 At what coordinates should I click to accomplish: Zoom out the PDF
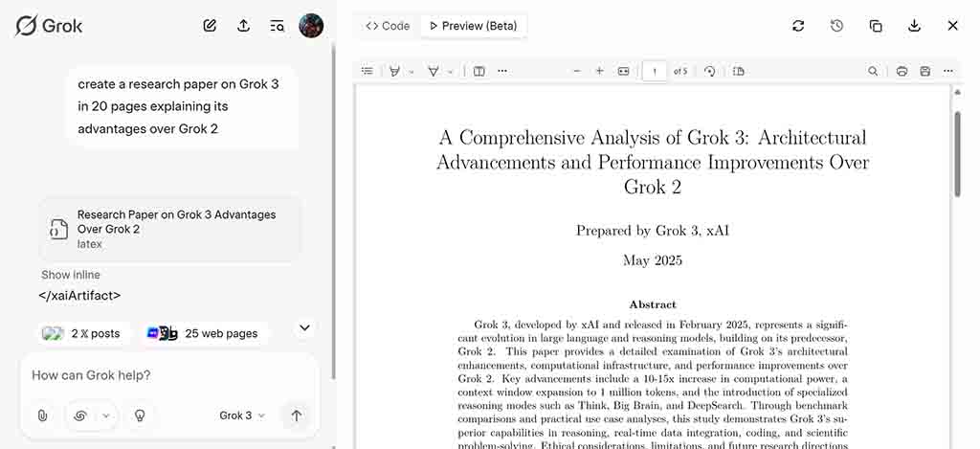click(x=577, y=71)
